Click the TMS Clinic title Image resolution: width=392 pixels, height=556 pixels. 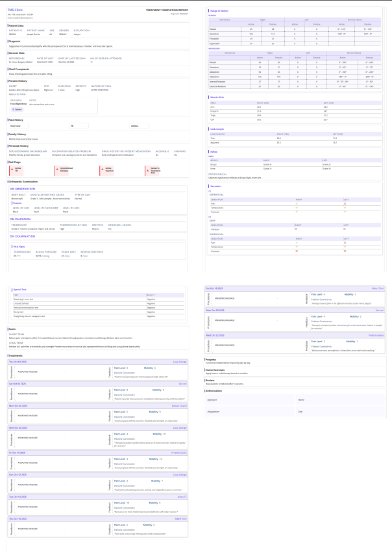pos(15,10)
